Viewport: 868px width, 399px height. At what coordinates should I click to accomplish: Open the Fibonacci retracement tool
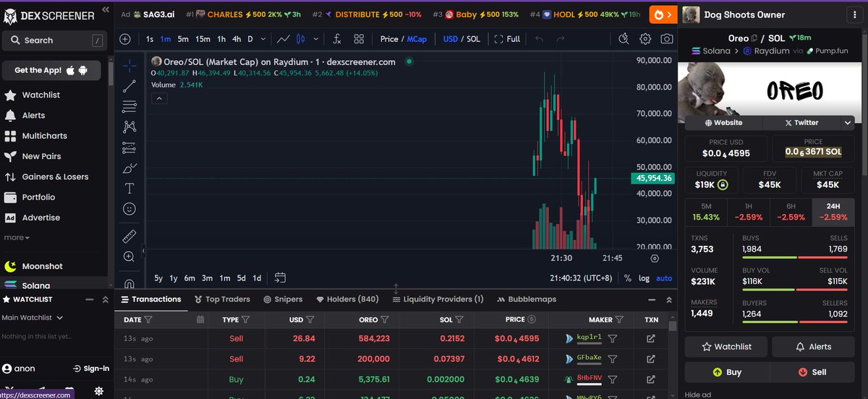tap(129, 107)
